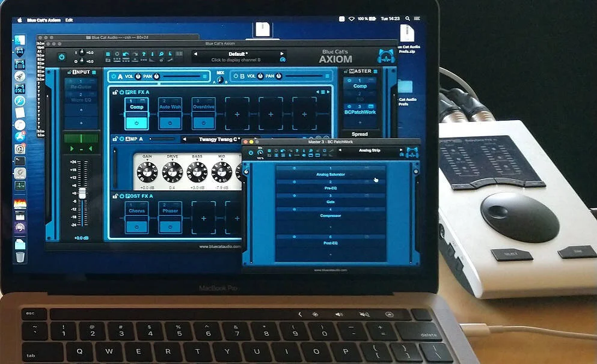Image resolution: width=597 pixels, height=364 pixels.
Task: Open Safari from the dock
Action: coord(20,101)
